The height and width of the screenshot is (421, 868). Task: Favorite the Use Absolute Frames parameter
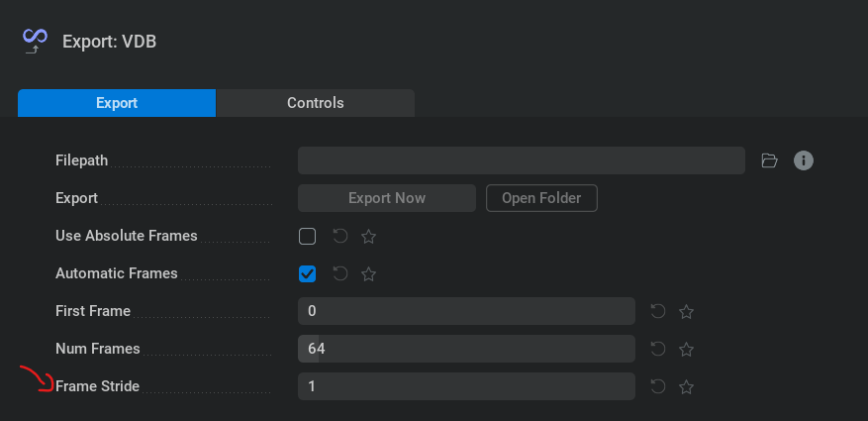click(x=368, y=237)
